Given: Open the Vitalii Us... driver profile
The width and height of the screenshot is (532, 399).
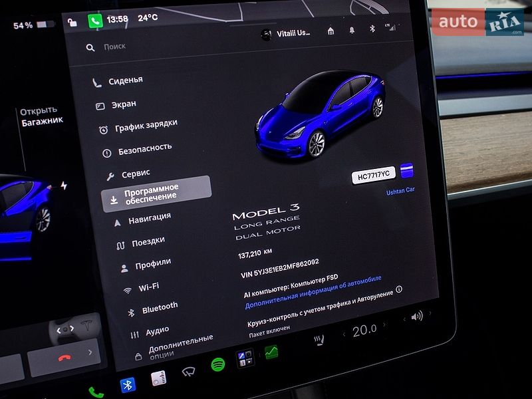Looking at the screenshot, I should [x=286, y=34].
